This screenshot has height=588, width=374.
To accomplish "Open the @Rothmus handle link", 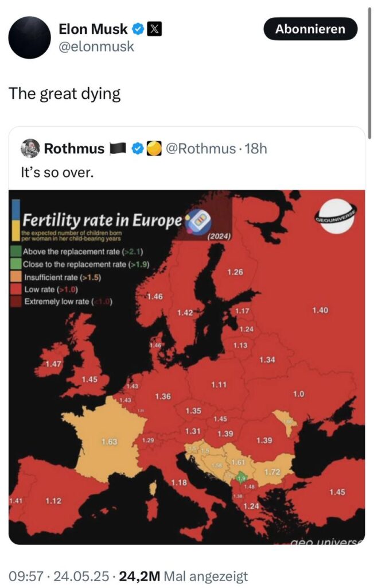I will pos(200,149).
